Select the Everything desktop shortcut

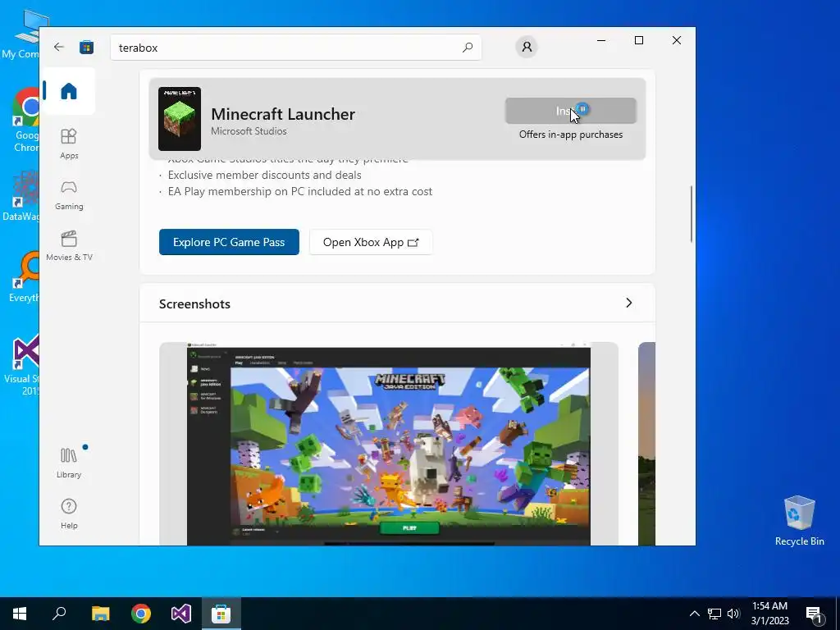24,277
